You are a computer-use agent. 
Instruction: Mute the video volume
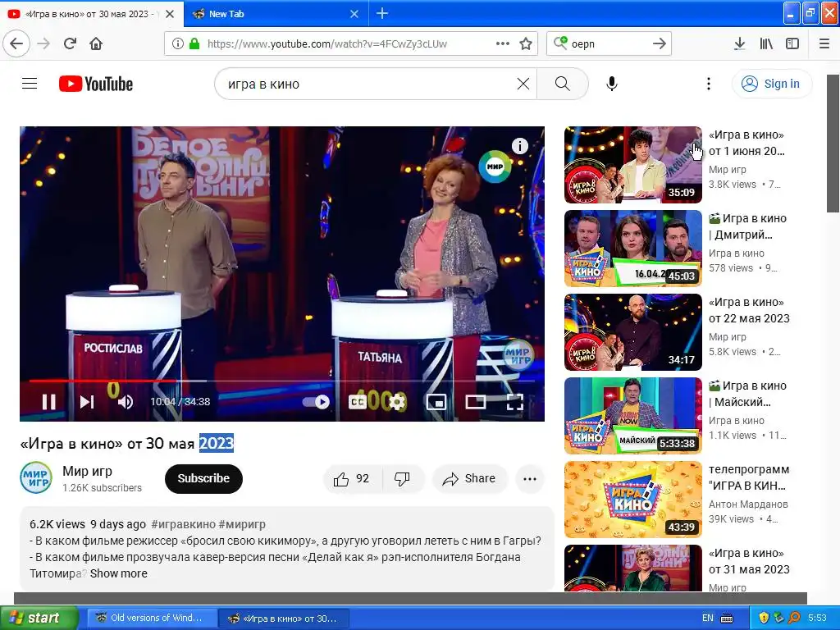click(x=126, y=402)
